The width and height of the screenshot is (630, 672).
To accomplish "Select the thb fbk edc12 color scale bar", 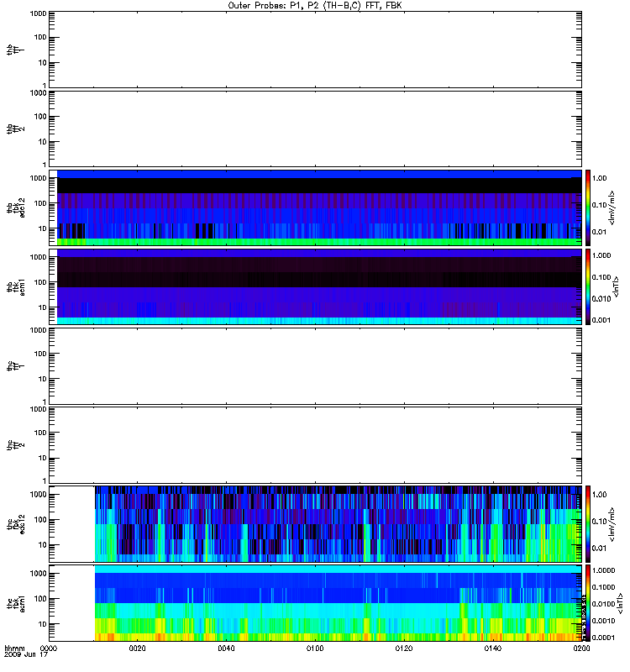I will pos(588,207).
